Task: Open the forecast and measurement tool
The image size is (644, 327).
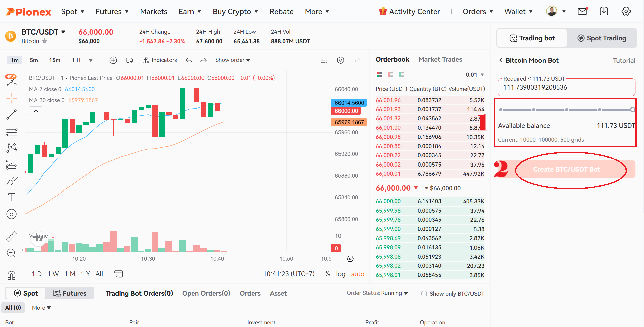Action: point(12,165)
